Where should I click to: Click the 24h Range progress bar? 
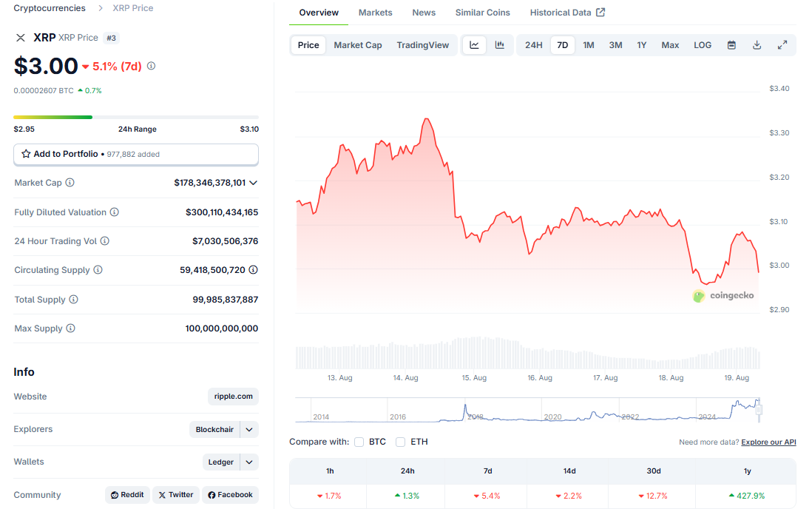(135, 117)
